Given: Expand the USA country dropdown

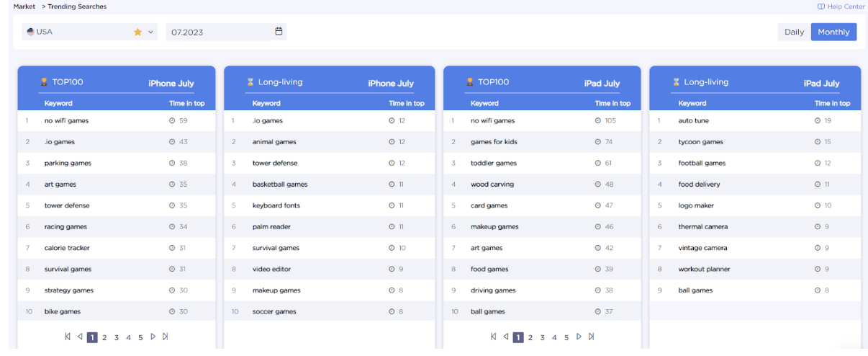Looking at the screenshot, I should click(x=89, y=32).
